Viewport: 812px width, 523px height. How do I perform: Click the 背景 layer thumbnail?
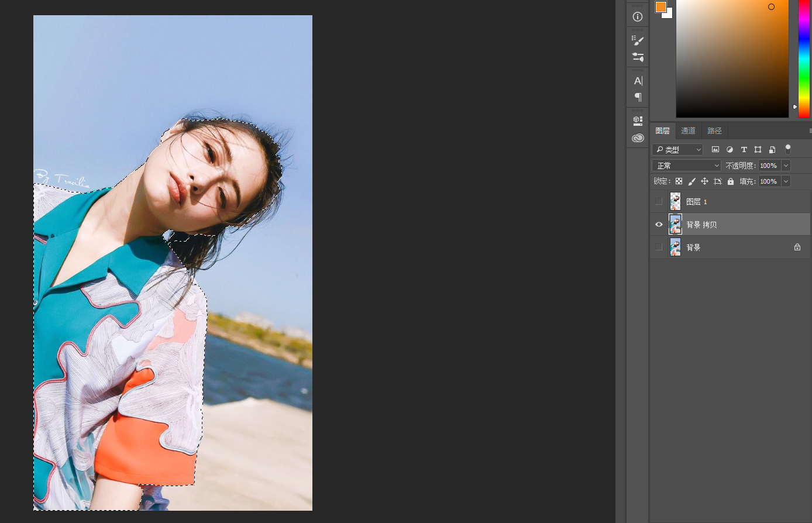pyautogui.click(x=675, y=247)
